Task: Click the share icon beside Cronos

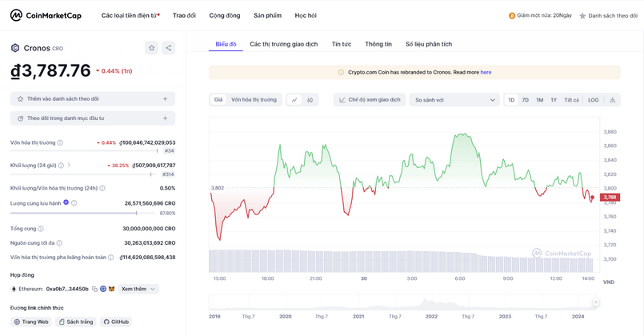Action: tap(168, 48)
